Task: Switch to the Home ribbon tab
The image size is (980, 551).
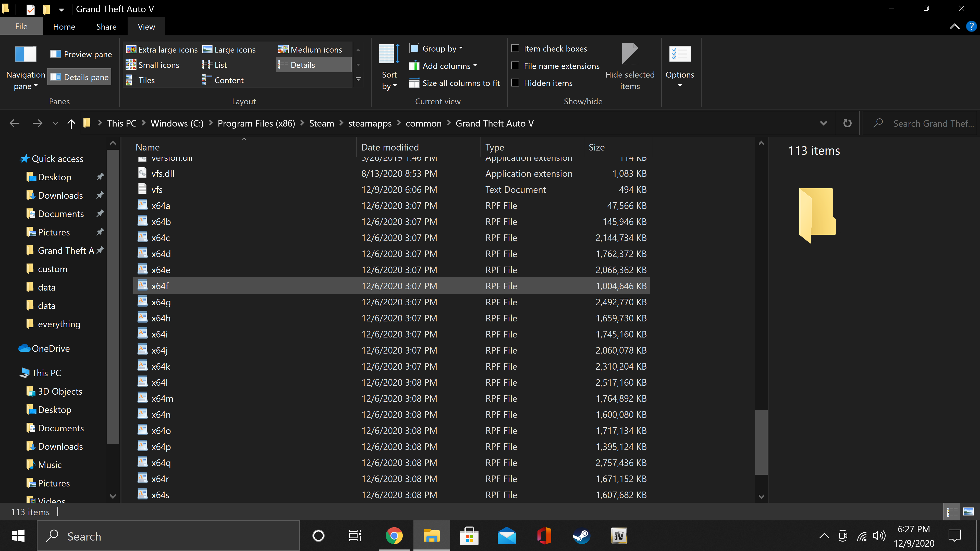Action: click(64, 27)
